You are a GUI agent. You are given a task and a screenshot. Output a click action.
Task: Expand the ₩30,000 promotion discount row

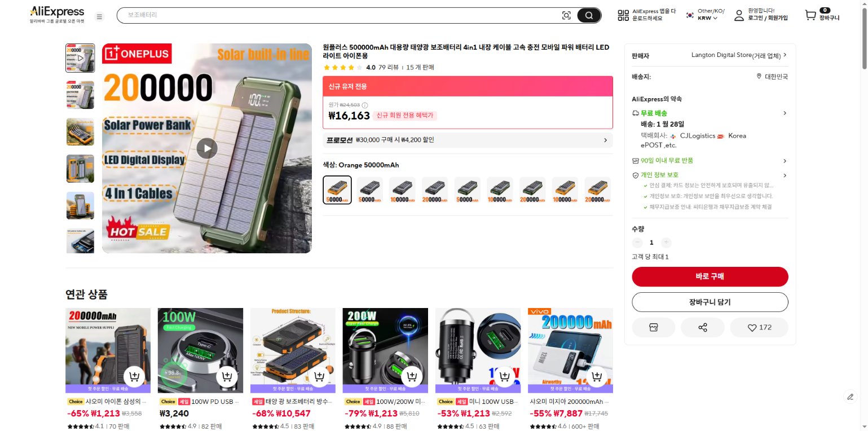point(468,140)
